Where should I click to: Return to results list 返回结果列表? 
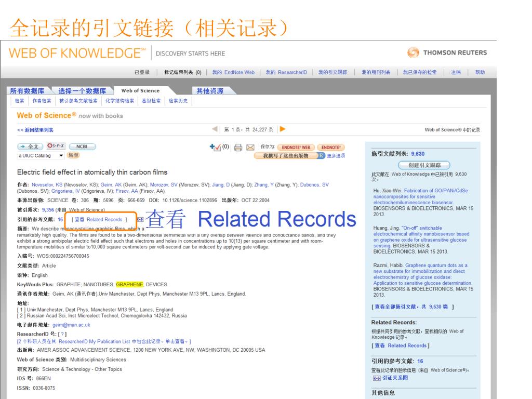click(35, 130)
